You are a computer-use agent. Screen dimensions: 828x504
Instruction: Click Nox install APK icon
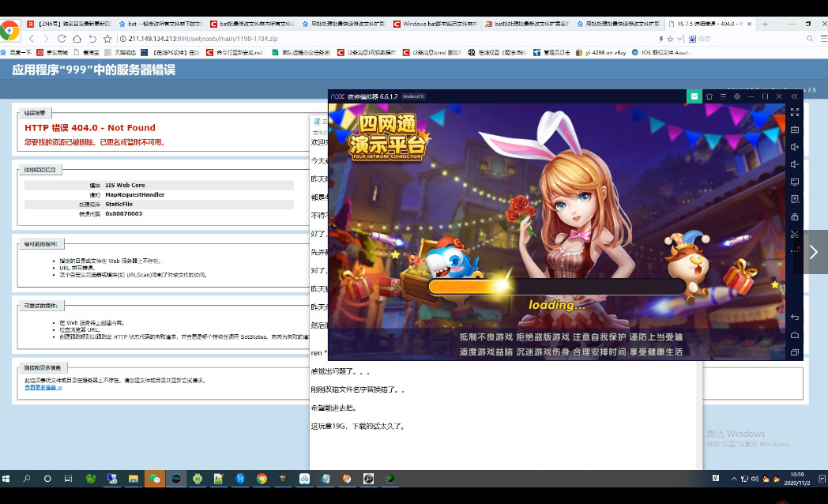pyautogui.click(x=795, y=200)
